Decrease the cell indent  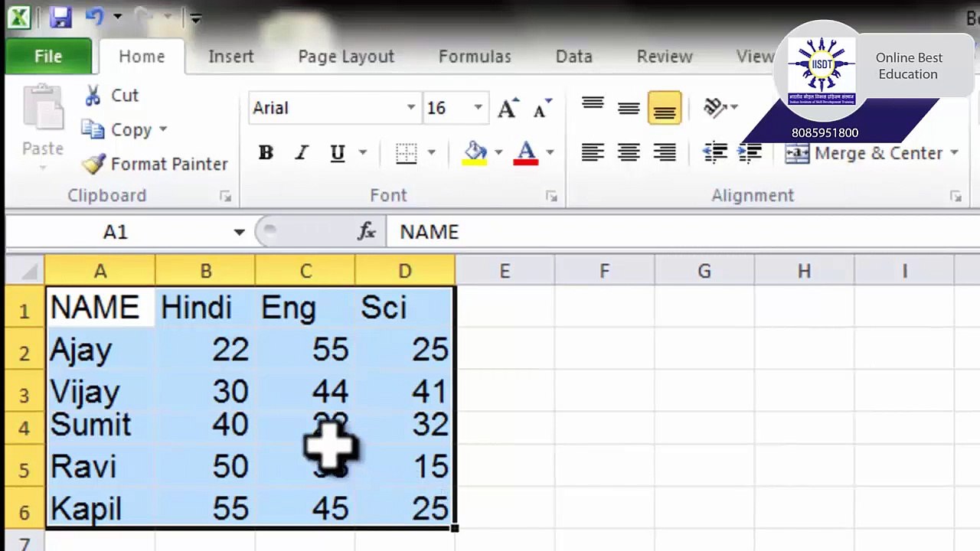715,153
